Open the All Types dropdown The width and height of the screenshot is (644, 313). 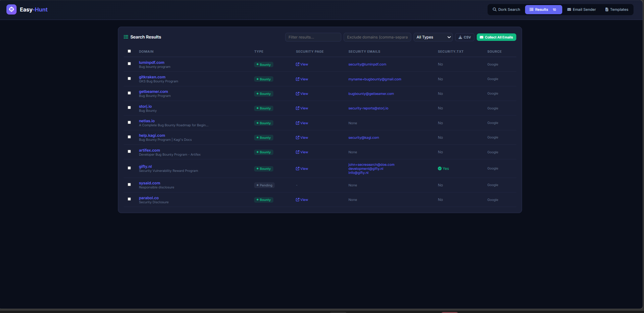(x=433, y=37)
